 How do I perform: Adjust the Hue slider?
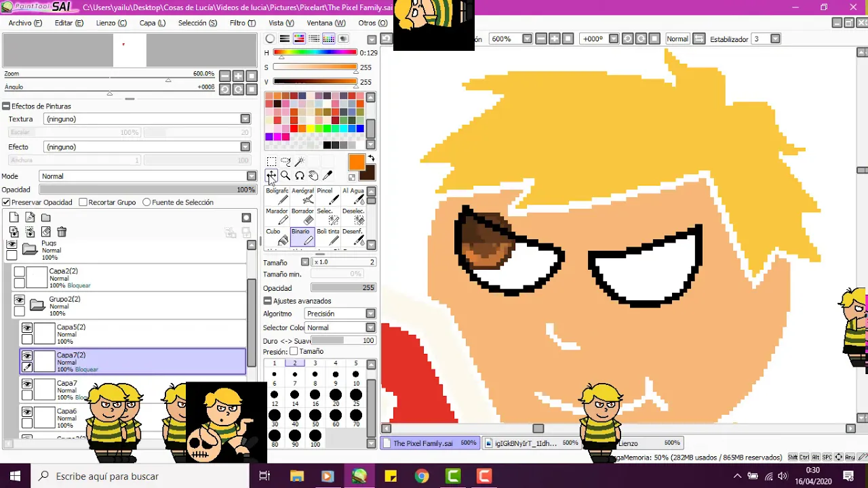315,52
